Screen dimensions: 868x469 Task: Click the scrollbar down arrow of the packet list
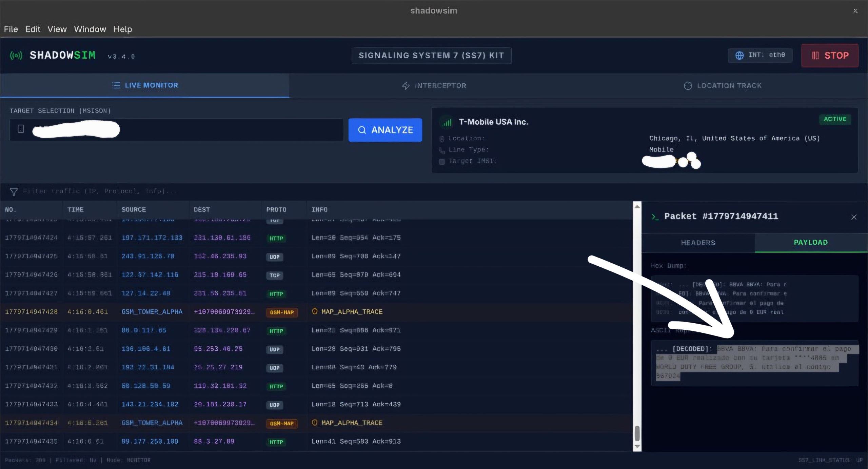point(637,446)
